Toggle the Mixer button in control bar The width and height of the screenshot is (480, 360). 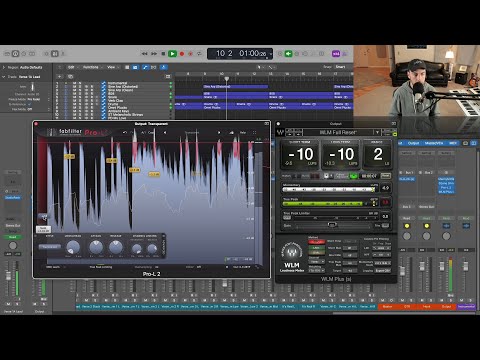(55, 54)
